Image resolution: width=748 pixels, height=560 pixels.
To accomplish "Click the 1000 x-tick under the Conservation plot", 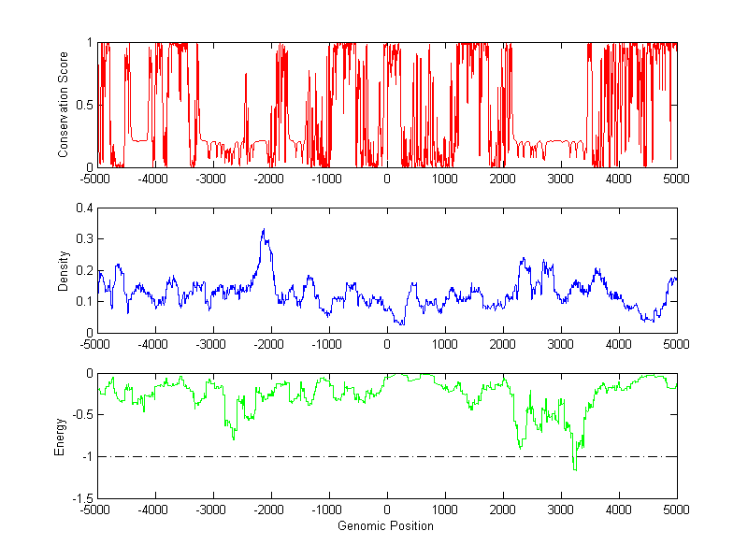I will 445,179.
